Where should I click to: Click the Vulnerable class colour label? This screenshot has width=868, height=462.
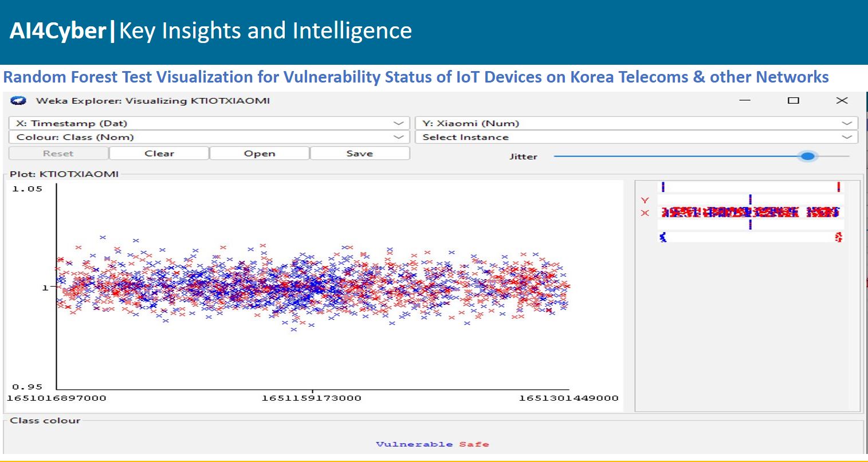[414, 444]
